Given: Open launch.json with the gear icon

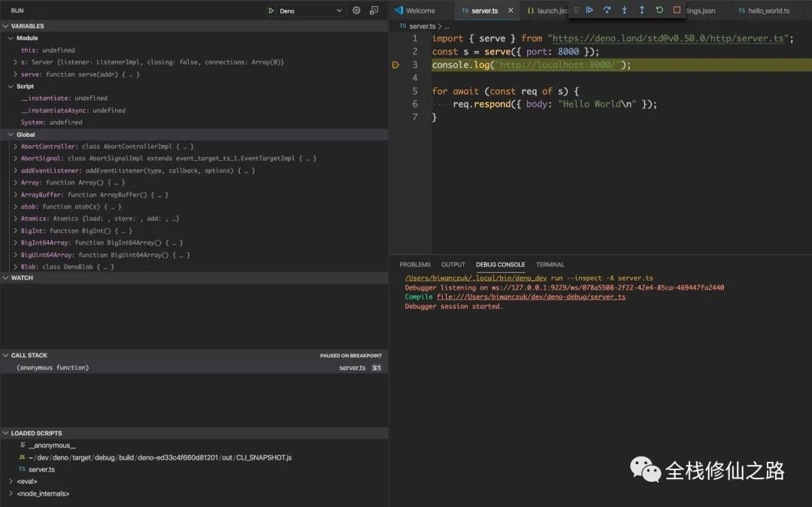Looking at the screenshot, I should click(x=356, y=11).
